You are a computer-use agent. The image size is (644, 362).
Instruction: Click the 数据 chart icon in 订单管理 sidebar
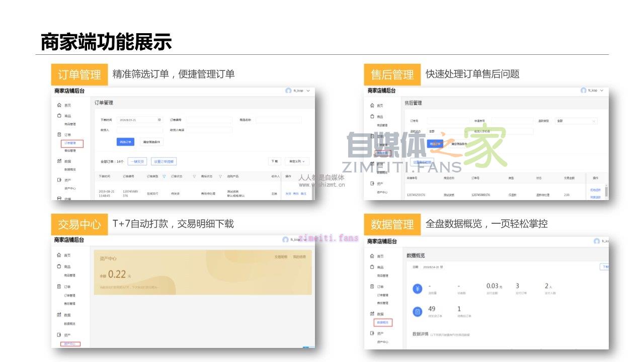point(59,161)
